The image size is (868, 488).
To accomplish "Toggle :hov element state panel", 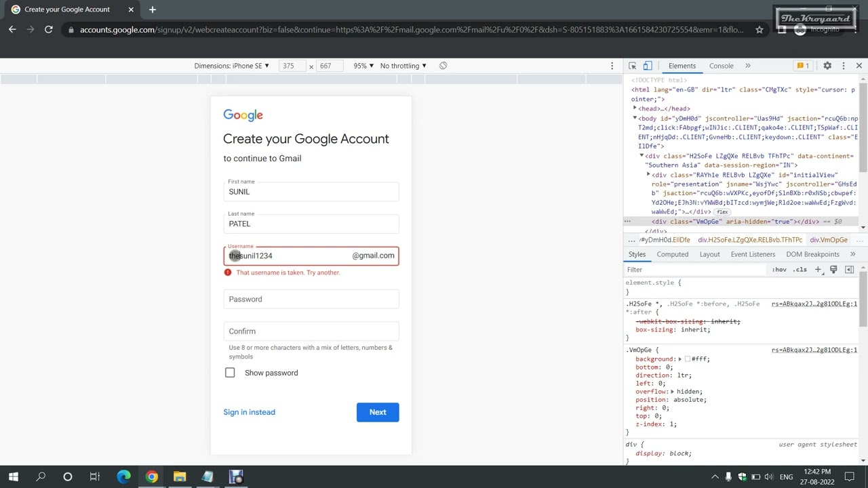I will point(779,270).
